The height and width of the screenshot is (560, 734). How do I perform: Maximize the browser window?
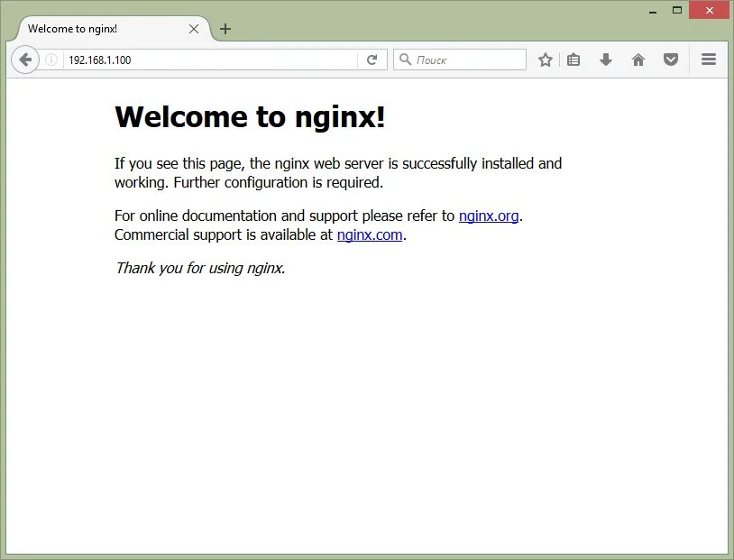click(677, 10)
